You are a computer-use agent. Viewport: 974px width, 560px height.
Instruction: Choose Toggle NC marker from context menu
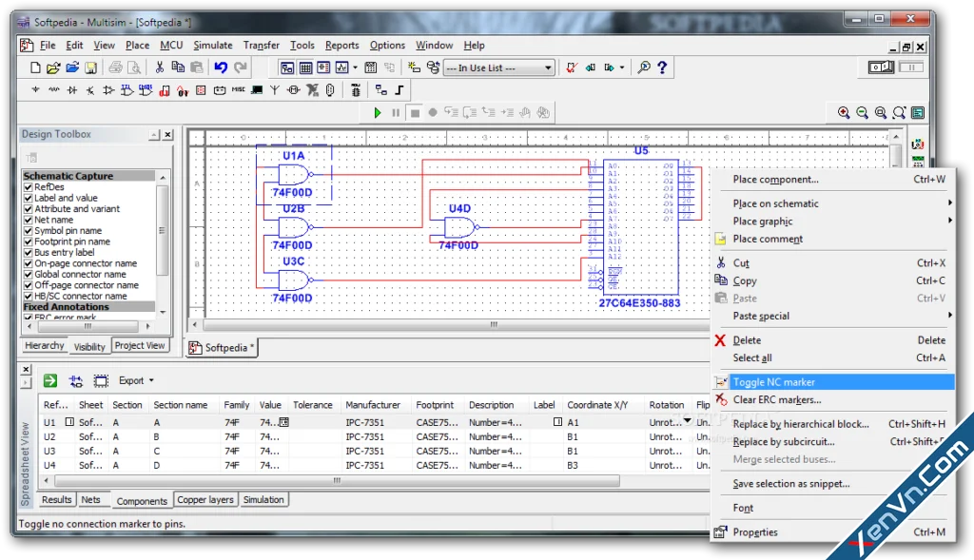833,382
